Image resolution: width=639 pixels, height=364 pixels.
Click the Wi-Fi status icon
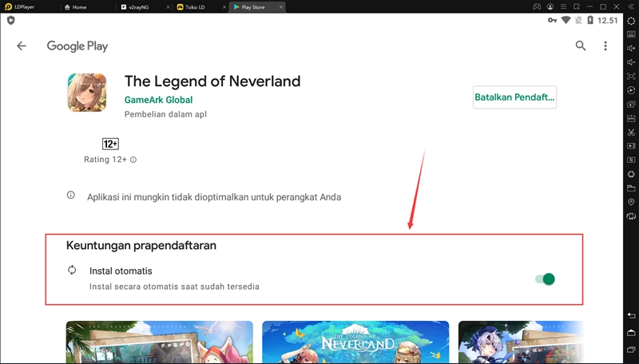[566, 20]
